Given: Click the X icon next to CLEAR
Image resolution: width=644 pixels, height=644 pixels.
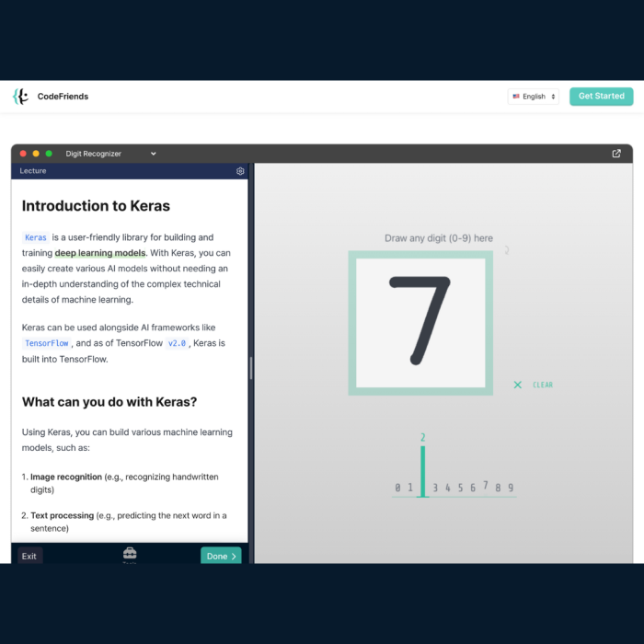Looking at the screenshot, I should (517, 385).
